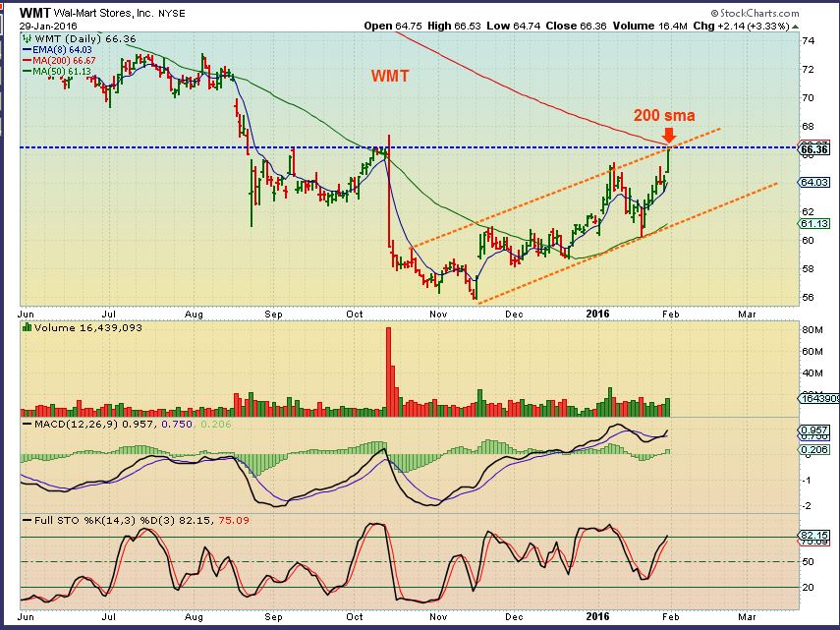Viewport: 840px width, 630px height.
Task: Click 2016 on the price panel time axis
Action: click(598, 314)
